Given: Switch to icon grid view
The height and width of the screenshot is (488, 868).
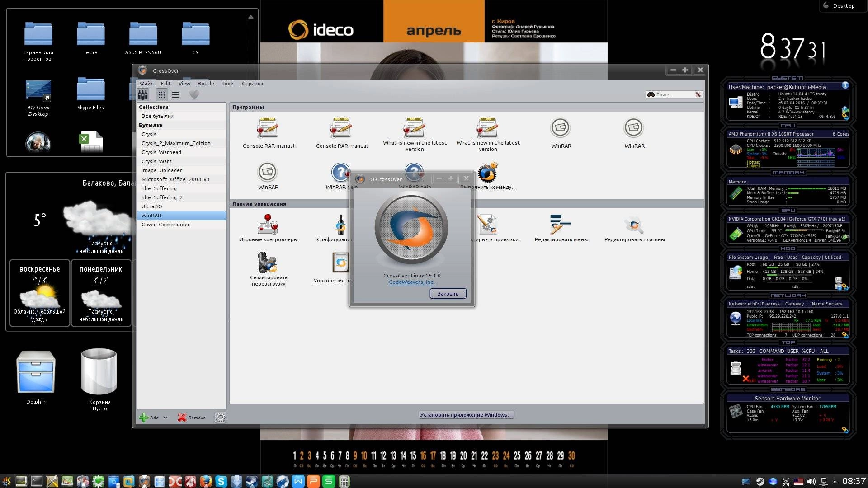Looking at the screenshot, I should click(161, 95).
